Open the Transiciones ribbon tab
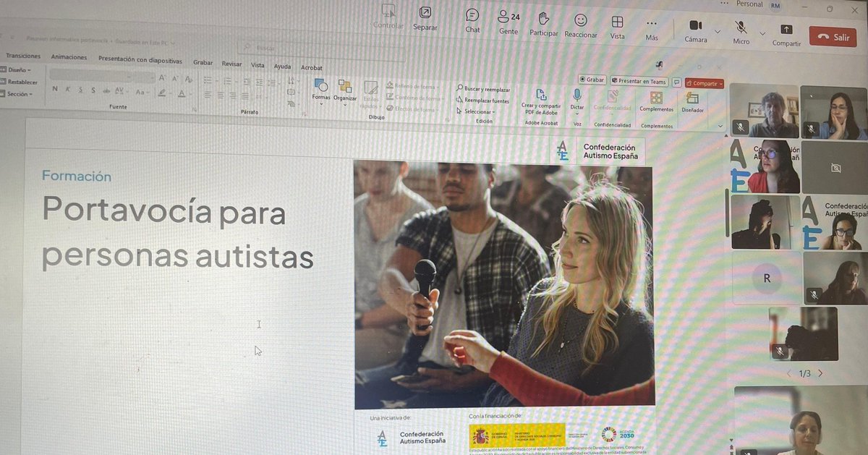The width and height of the screenshot is (868, 455). pos(23,56)
